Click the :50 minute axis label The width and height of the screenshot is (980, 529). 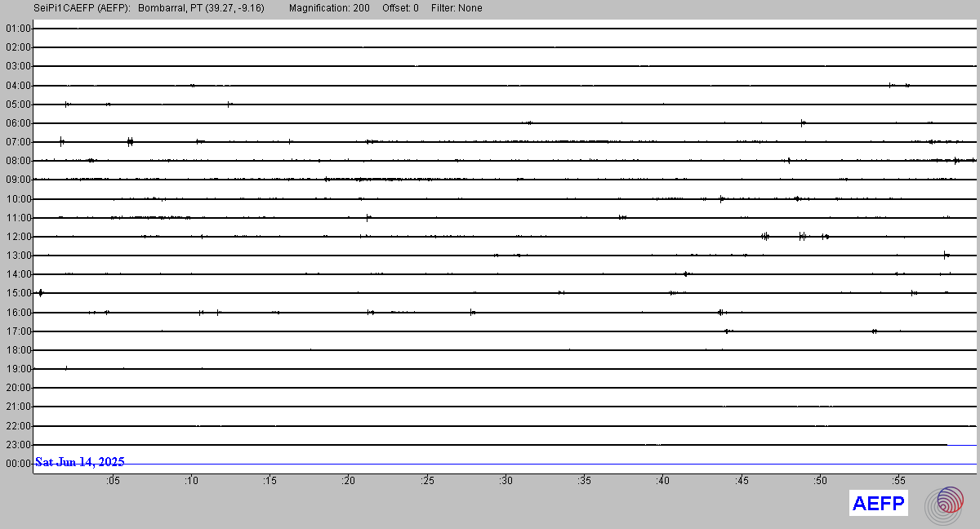[821, 481]
